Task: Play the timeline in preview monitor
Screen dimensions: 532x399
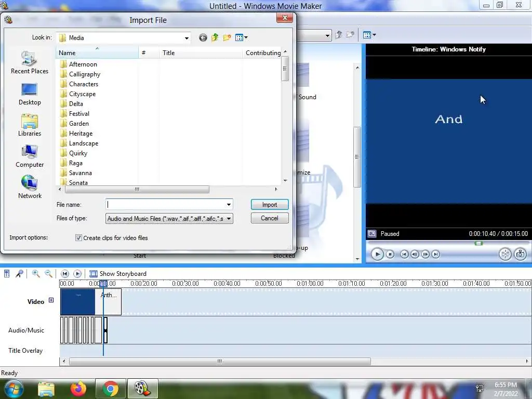Action: 377,254
